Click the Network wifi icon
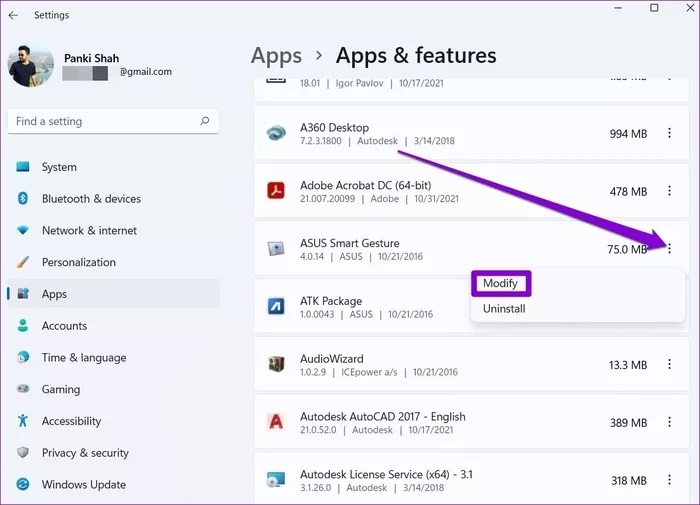Viewport: 700px width, 505px height. point(23,230)
